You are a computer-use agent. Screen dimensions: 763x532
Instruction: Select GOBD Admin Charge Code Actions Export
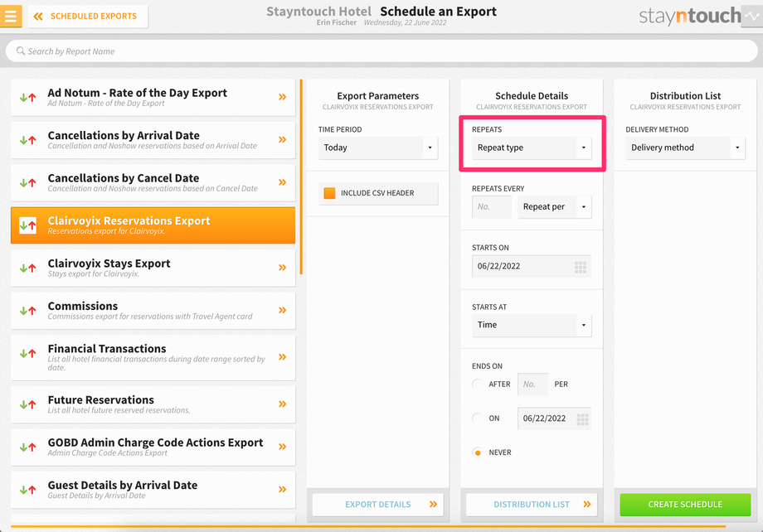[x=153, y=447]
